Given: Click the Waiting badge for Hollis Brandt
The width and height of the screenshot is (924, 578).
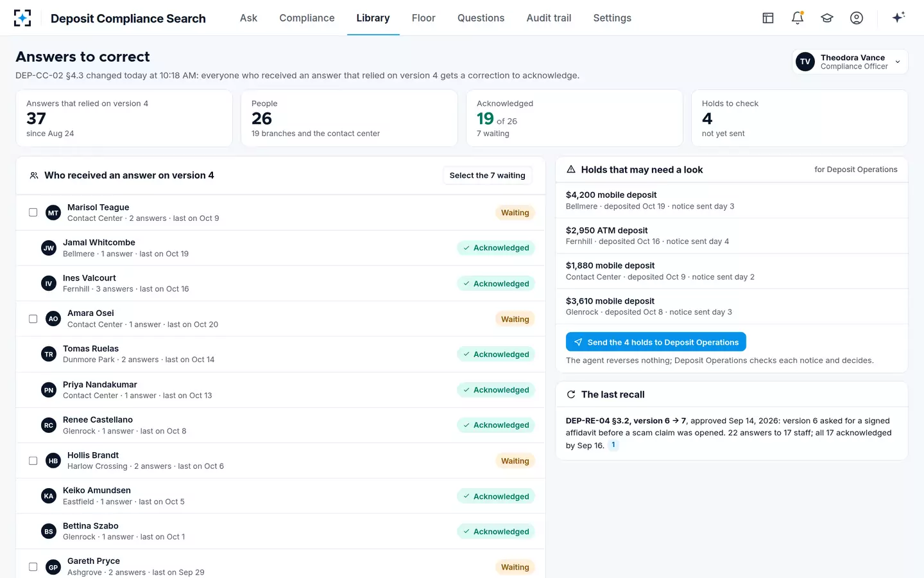Looking at the screenshot, I should point(515,460).
